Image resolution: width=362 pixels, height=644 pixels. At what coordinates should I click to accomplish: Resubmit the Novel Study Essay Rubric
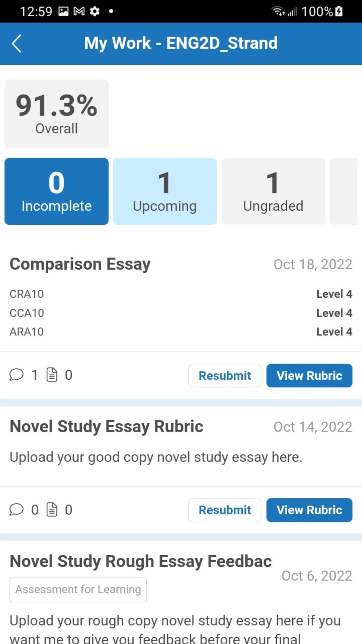225,510
